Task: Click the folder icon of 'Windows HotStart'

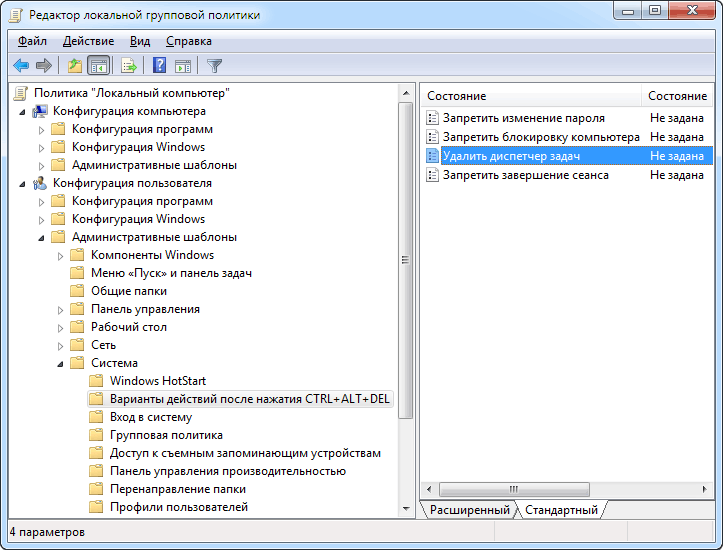Action: 96,381
